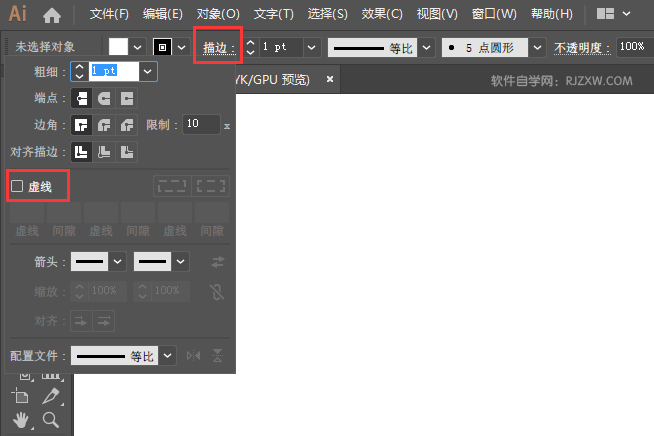Open the 编辑(E) menu

[x=163, y=14]
